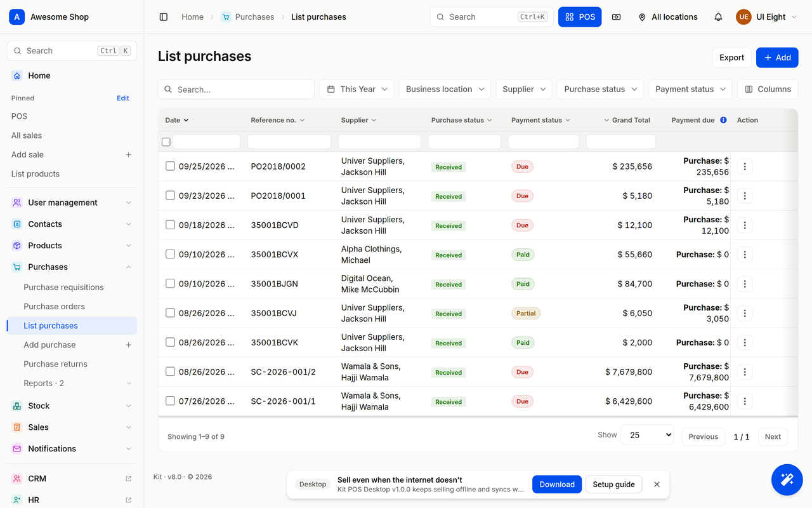Click the plus icon next to Add sale

129,154
